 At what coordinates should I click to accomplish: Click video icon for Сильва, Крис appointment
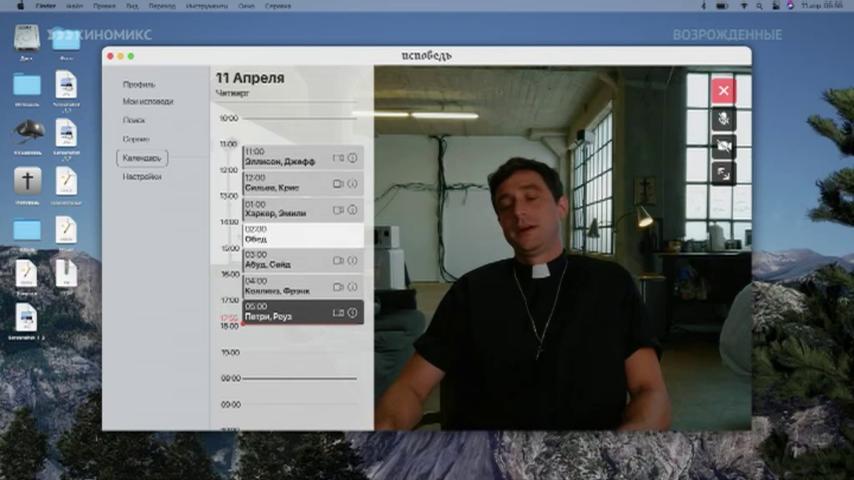338,184
